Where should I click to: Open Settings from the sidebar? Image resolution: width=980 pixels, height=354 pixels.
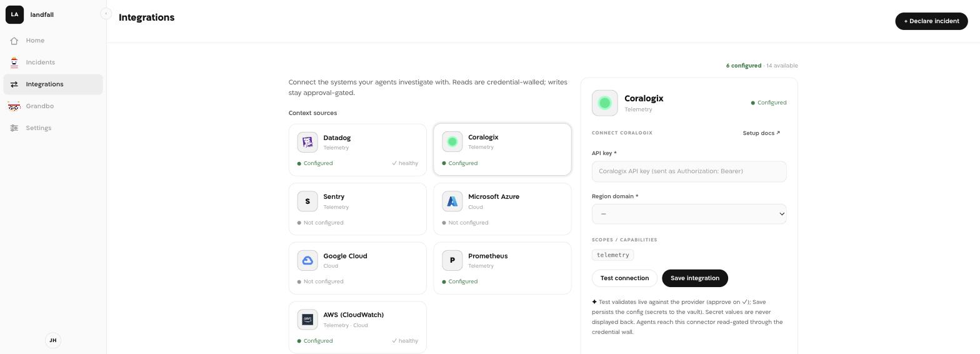coord(53,128)
